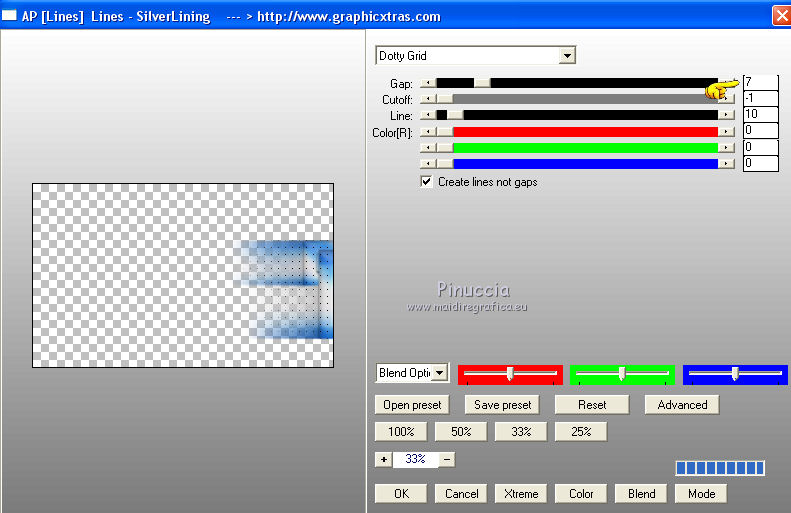Set preview zoom to 100%
The height and width of the screenshot is (513, 791).
pyautogui.click(x=401, y=432)
